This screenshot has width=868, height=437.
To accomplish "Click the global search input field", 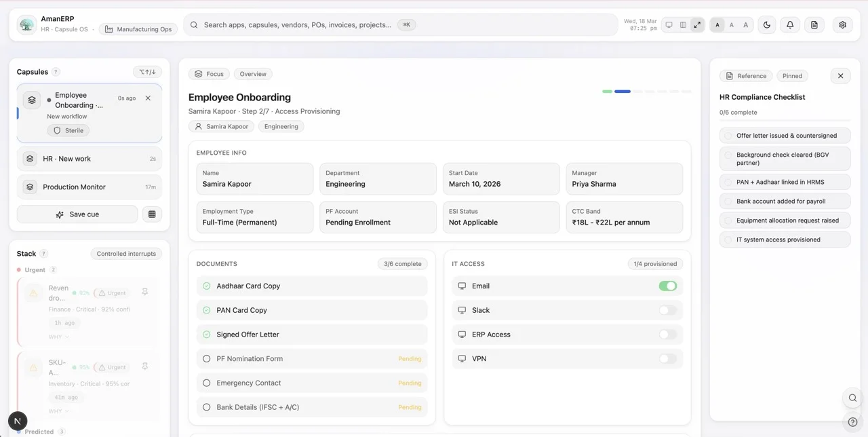I will [x=400, y=25].
